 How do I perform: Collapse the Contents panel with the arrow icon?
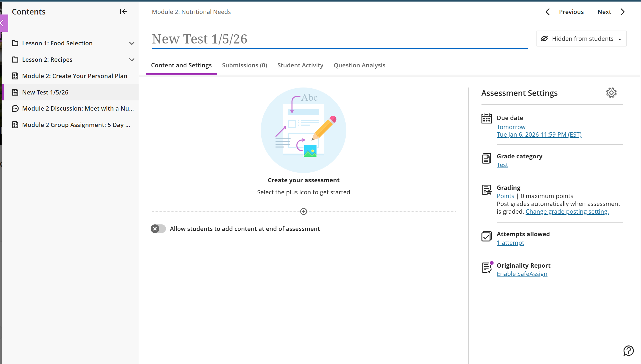tap(124, 12)
